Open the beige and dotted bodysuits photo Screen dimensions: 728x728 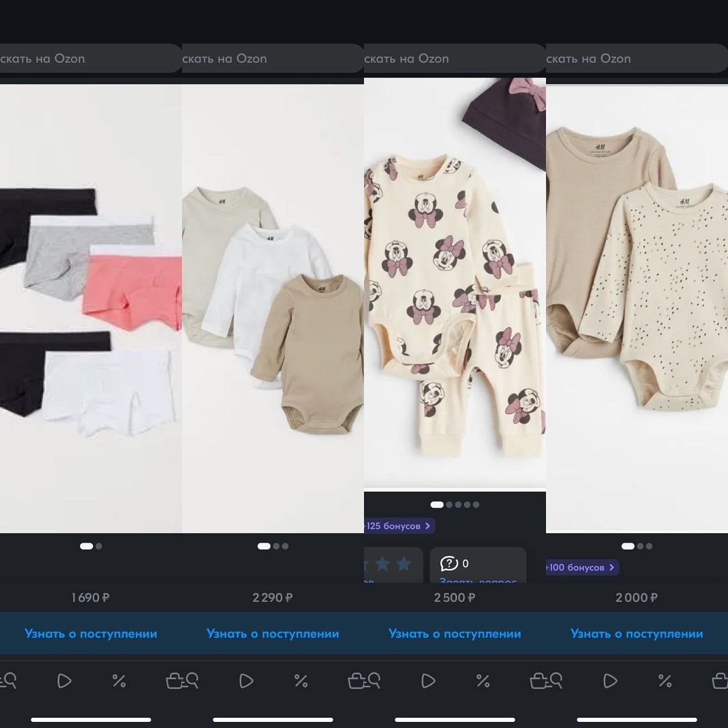637,308
